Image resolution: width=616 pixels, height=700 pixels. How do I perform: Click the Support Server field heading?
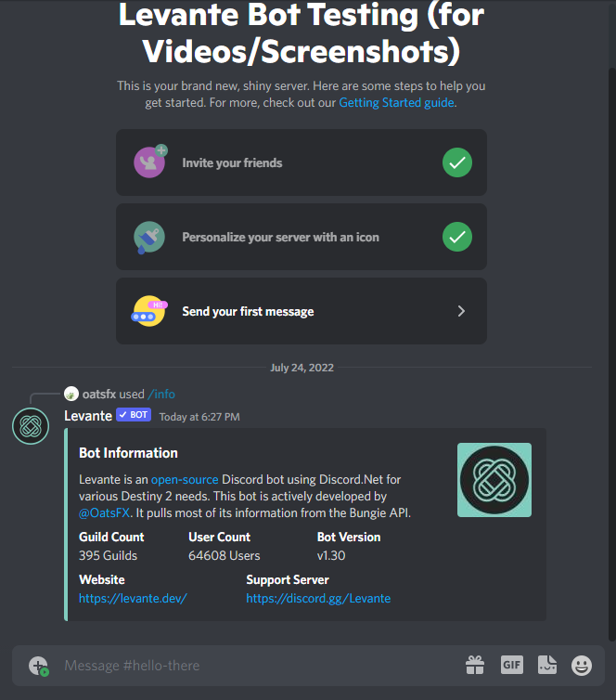[288, 580]
